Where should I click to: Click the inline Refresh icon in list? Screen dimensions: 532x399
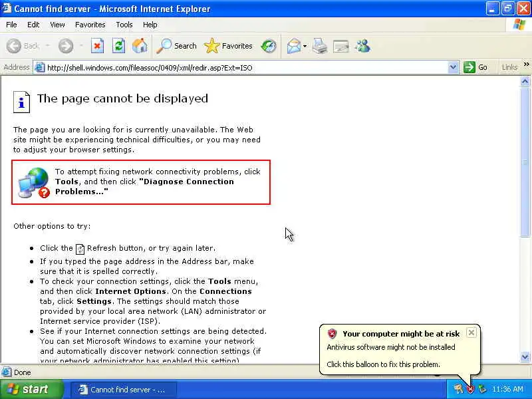coord(80,249)
